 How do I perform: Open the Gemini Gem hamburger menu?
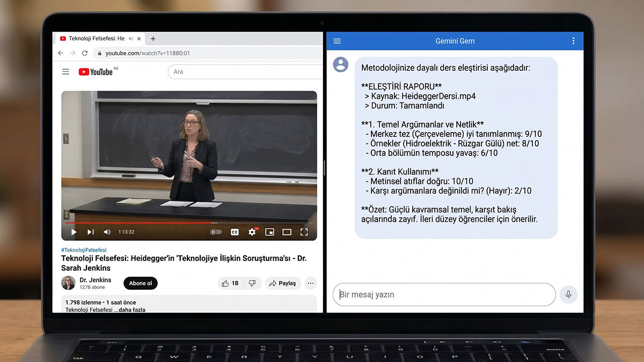[337, 41]
